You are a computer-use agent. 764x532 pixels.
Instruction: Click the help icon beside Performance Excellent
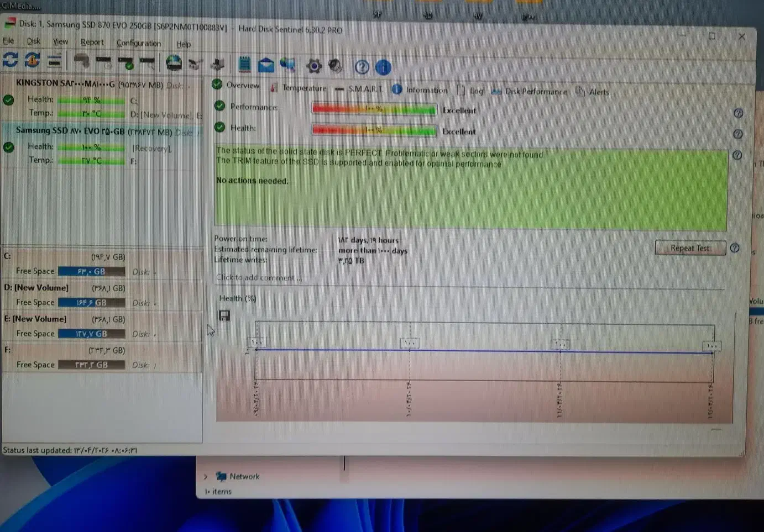tap(738, 113)
